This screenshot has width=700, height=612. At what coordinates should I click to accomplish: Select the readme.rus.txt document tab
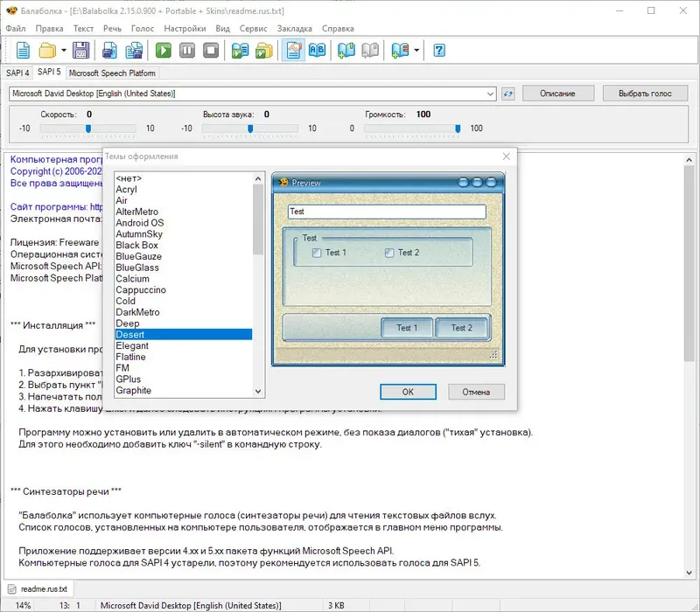tap(38, 588)
